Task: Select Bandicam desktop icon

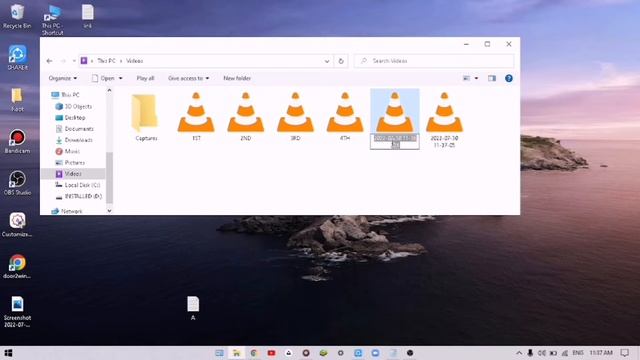Action: [17, 141]
